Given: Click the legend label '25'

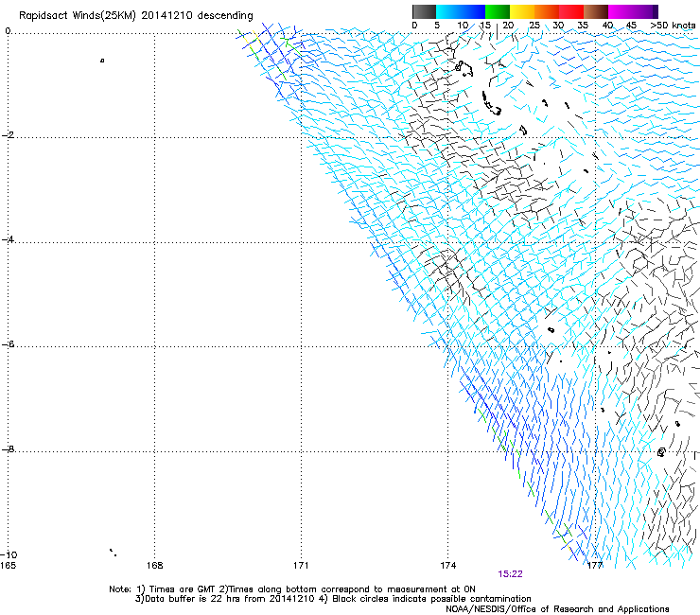Looking at the screenshot, I should (534, 25).
